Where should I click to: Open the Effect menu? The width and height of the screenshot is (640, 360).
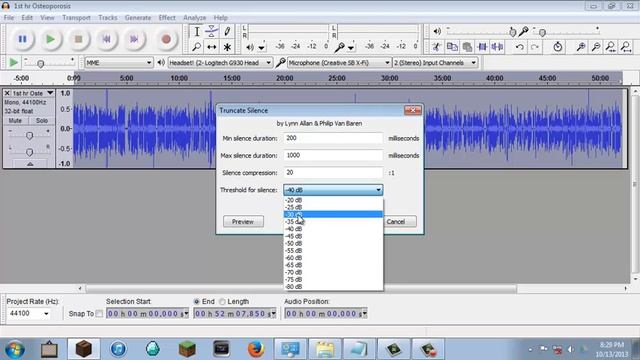167,18
